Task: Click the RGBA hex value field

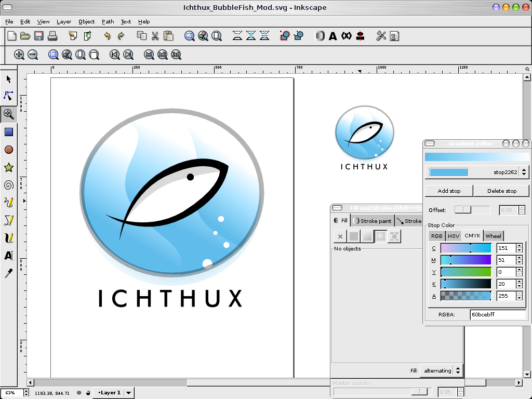Action: (x=498, y=314)
